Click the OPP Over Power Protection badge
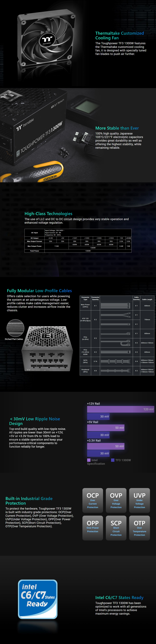This screenshot has width=156, height=644. [93, 528]
